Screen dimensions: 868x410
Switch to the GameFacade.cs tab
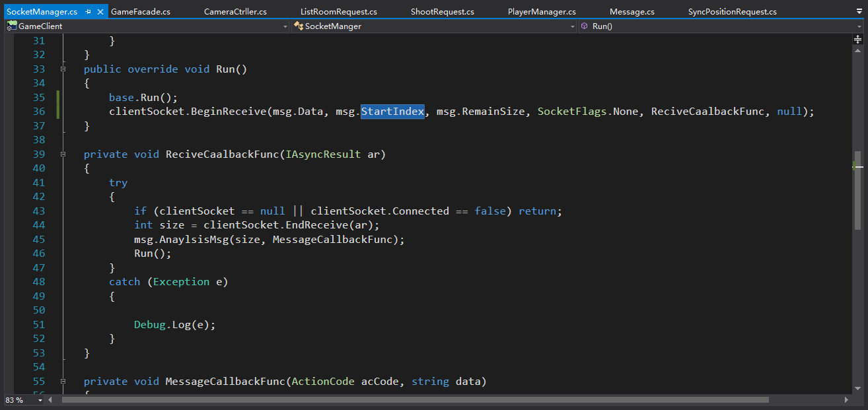pyautogui.click(x=141, y=12)
